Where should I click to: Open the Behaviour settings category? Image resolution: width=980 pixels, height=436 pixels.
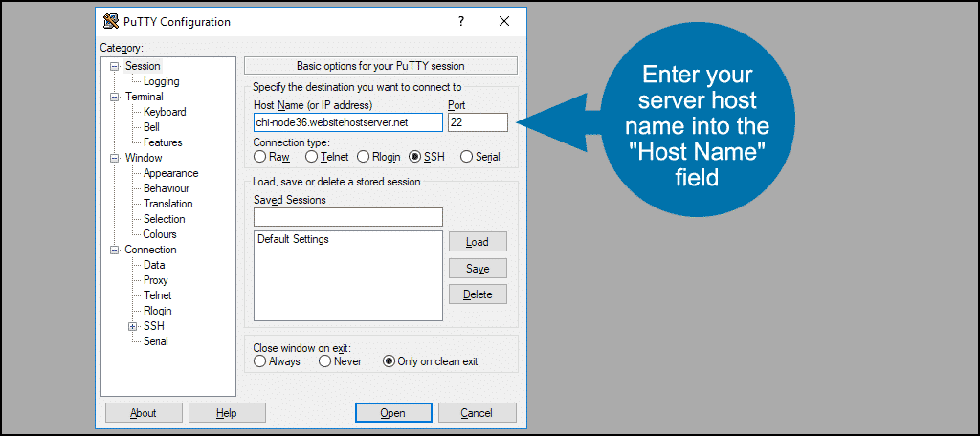point(167,188)
